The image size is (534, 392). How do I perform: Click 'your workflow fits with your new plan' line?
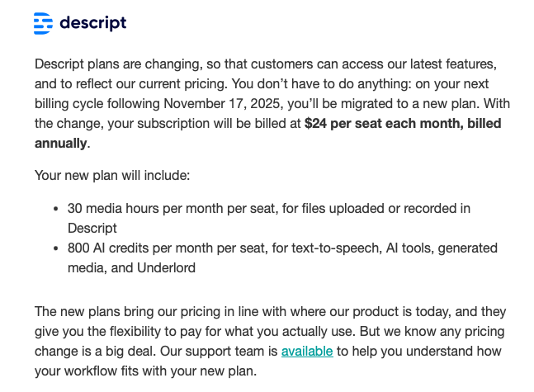point(145,371)
